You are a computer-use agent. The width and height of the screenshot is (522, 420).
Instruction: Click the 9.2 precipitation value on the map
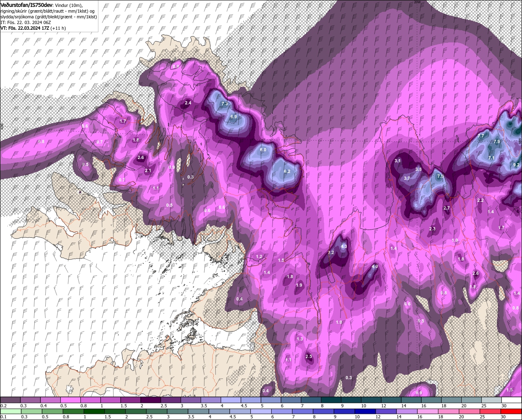coord(516,165)
